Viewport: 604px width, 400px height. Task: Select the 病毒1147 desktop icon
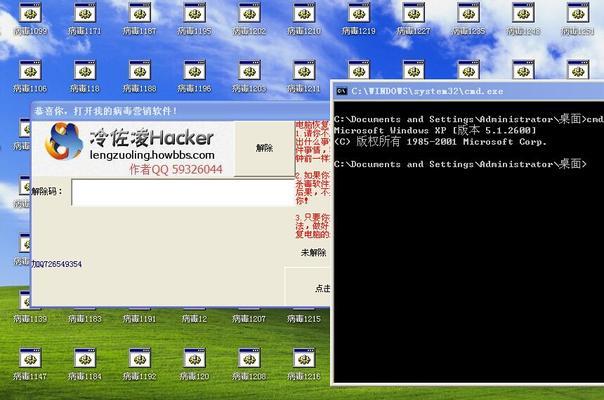30,364
